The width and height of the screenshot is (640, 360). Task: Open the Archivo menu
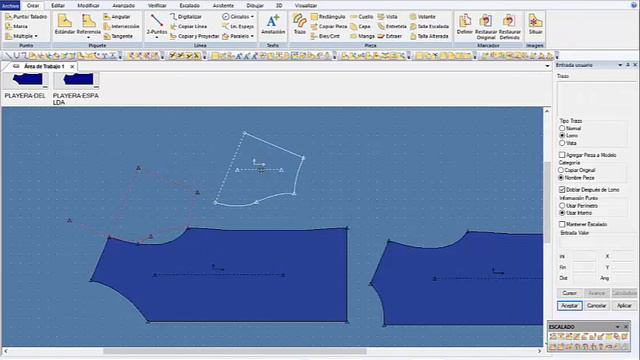point(10,6)
